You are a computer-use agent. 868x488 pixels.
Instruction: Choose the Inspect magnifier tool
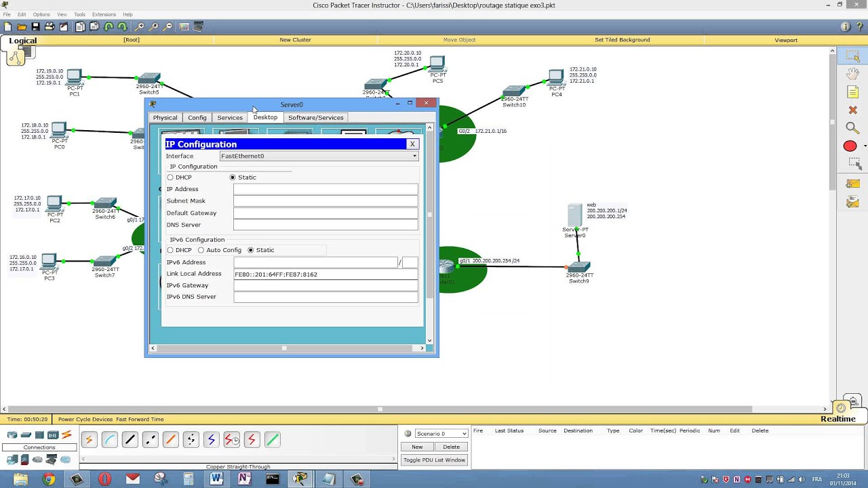click(852, 127)
